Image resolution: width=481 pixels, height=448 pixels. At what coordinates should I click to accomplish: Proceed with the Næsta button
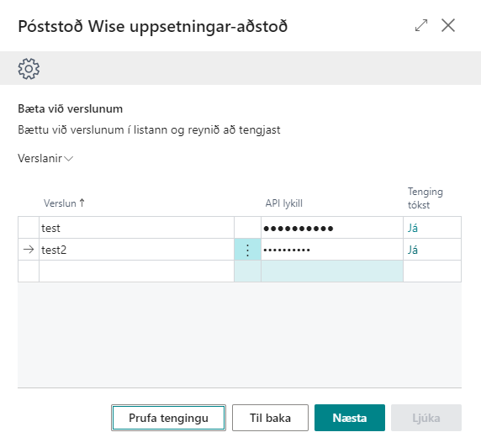(350, 418)
